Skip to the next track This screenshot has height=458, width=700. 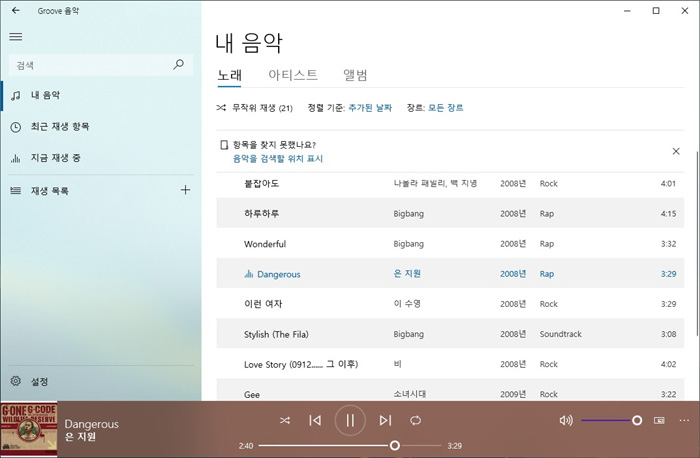(x=385, y=421)
